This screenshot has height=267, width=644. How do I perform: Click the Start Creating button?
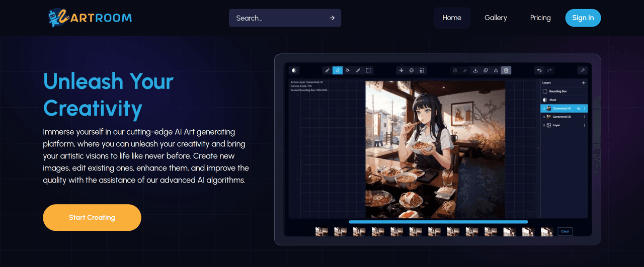(92, 218)
